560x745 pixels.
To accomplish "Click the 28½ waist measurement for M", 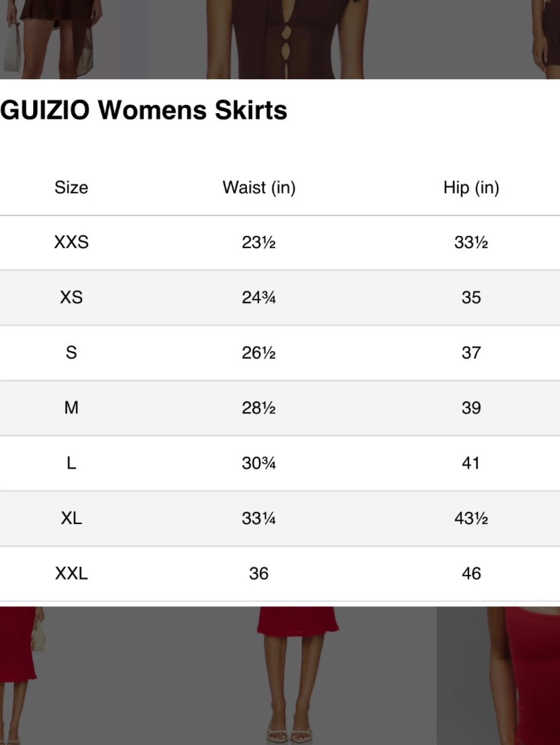I will tap(259, 408).
